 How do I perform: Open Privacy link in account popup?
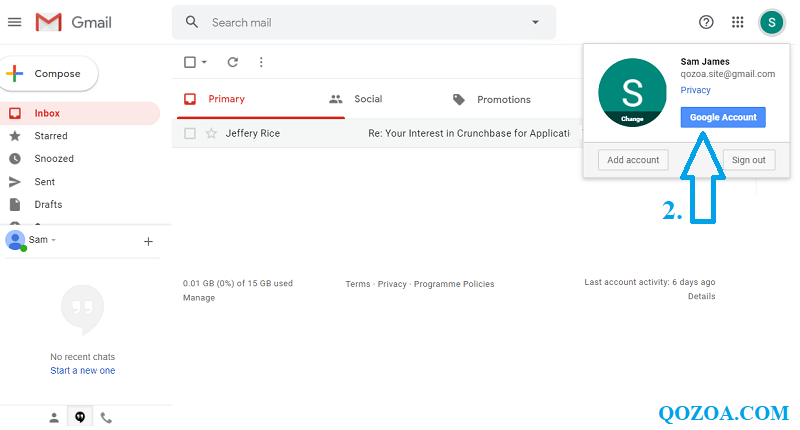695,90
